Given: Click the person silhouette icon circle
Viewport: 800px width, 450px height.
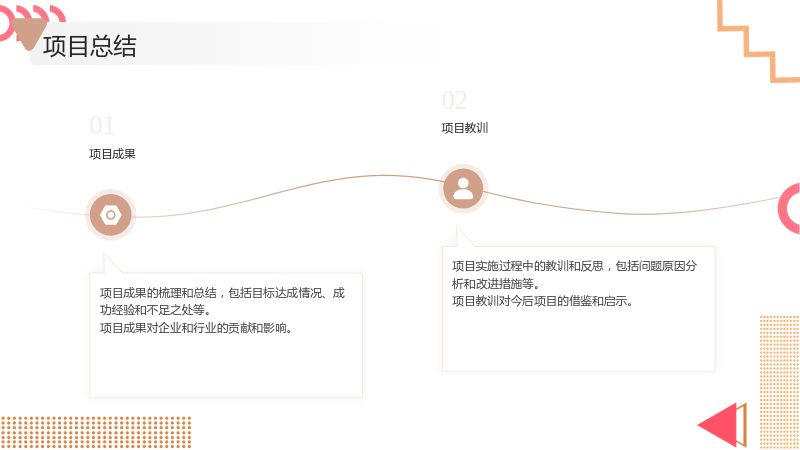Looking at the screenshot, I should point(463,189).
